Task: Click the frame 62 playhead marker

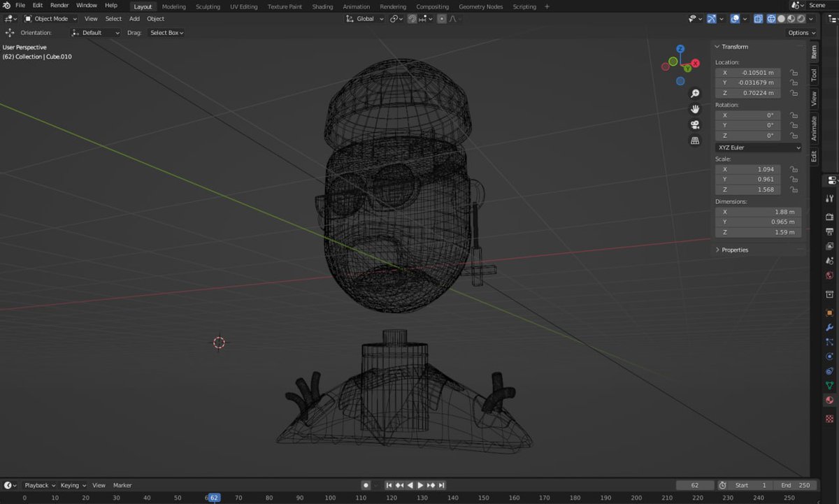Action: point(214,498)
